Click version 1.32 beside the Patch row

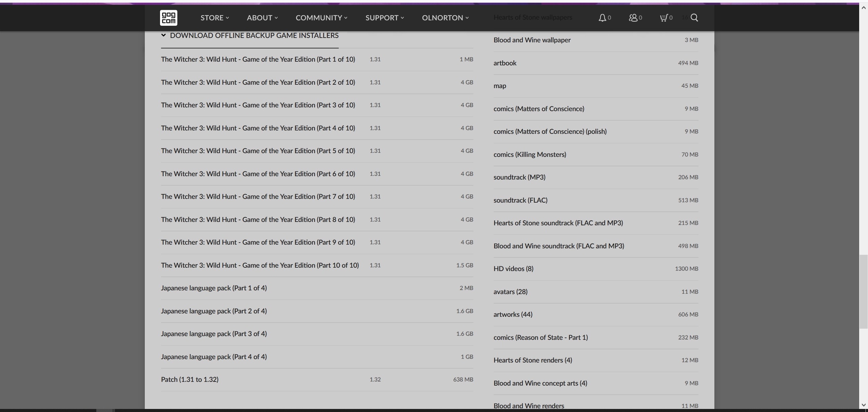375,379
